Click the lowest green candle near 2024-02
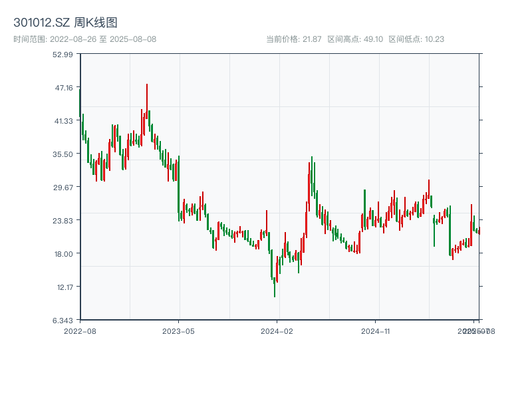The height and width of the screenshot is (399, 532). (x=275, y=287)
